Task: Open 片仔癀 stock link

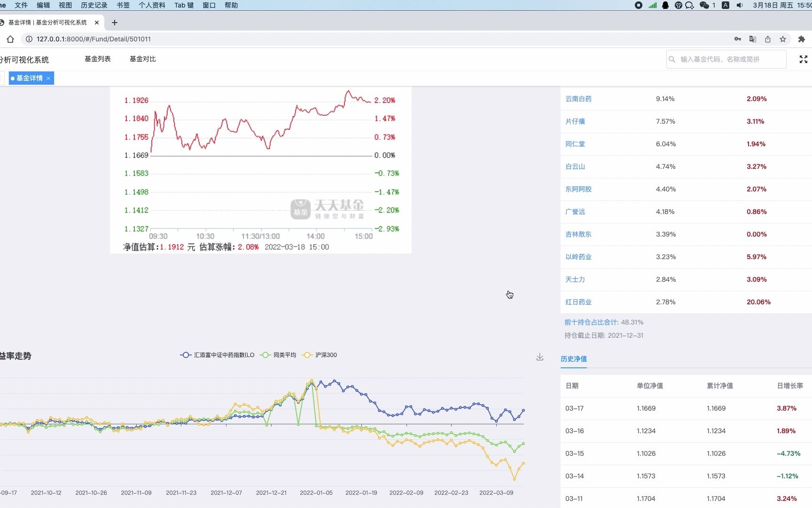Action: [x=575, y=121]
